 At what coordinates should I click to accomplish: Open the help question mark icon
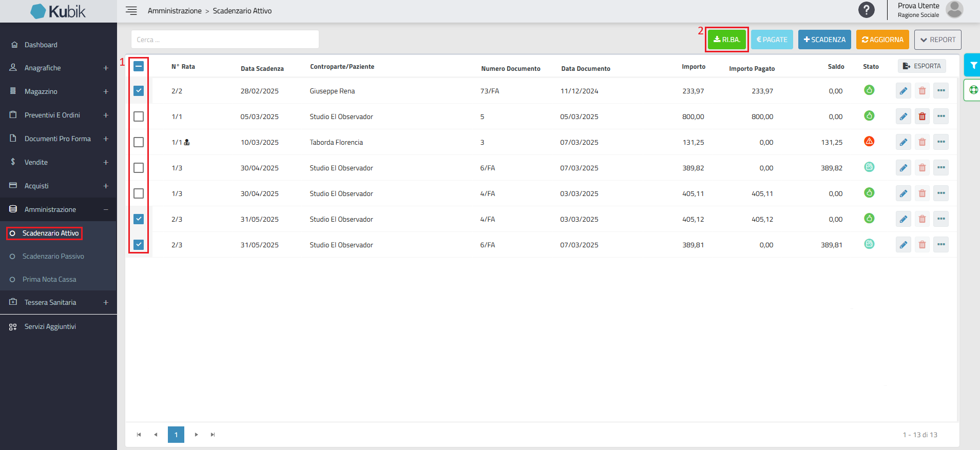866,10
